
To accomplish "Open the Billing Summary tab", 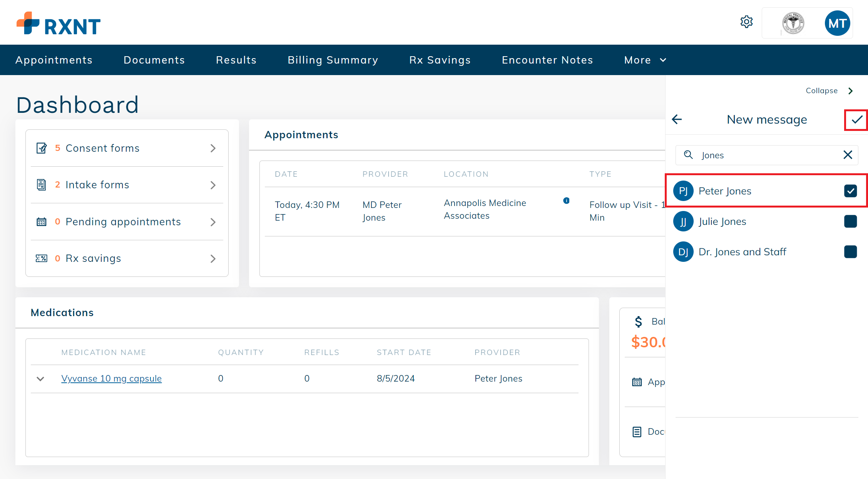I will pyautogui.click(x=333, y=60).
